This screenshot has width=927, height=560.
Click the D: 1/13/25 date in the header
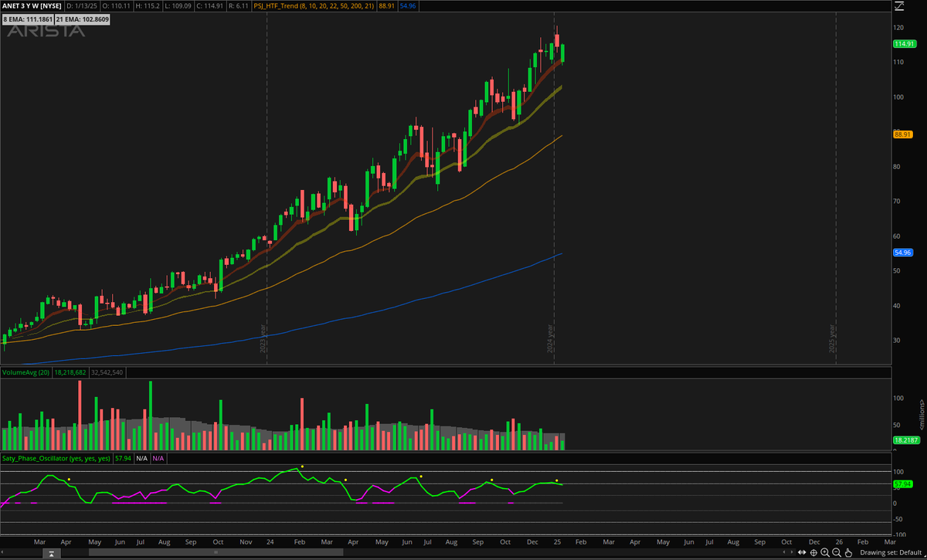(x=82, y=6)
